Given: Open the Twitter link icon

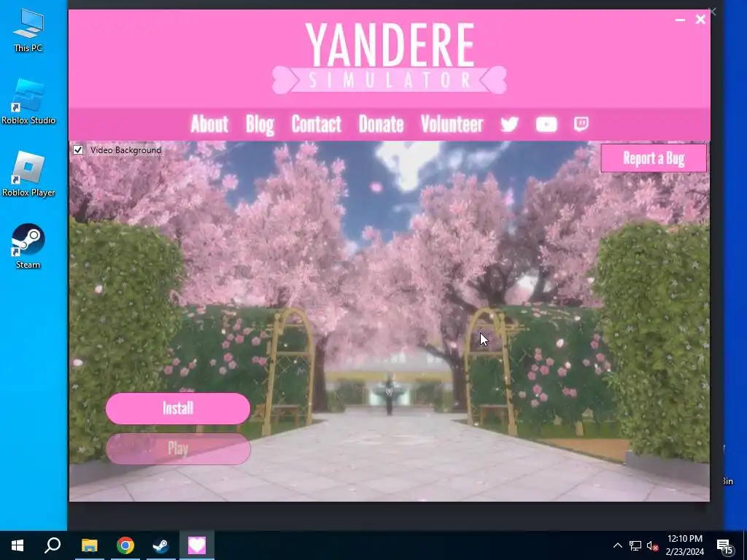Looking at the screenshot, I should [x=509, y=124].
